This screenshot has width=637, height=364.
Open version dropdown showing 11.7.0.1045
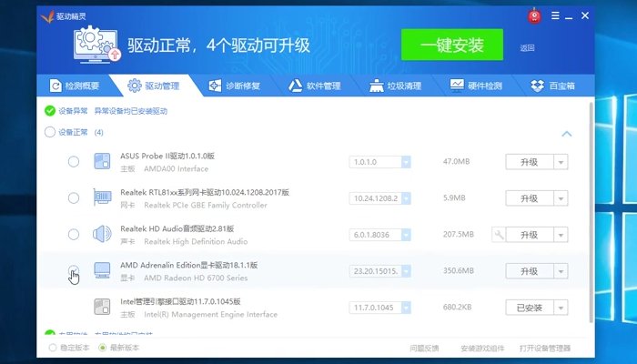(x=379, y=308)
